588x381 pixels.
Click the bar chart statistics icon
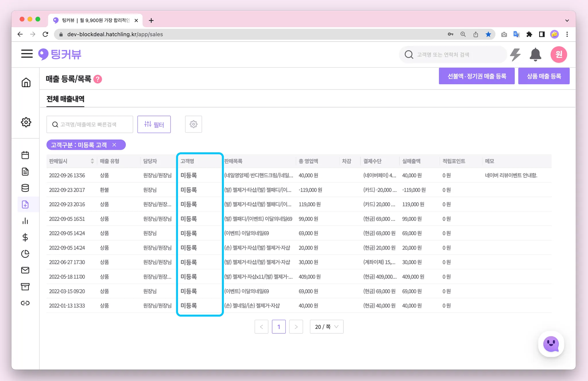(25, 221)
